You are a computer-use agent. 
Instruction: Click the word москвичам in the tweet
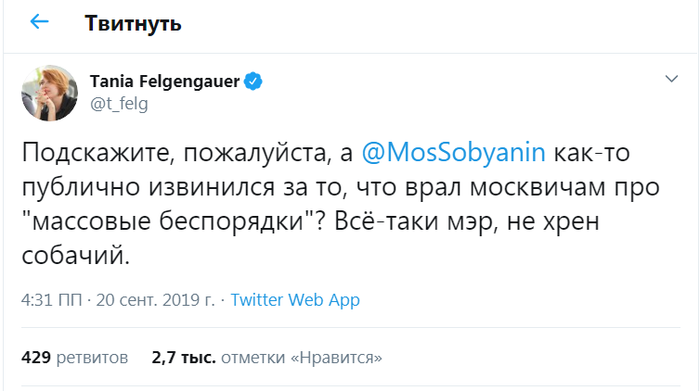tap(537, 188)
